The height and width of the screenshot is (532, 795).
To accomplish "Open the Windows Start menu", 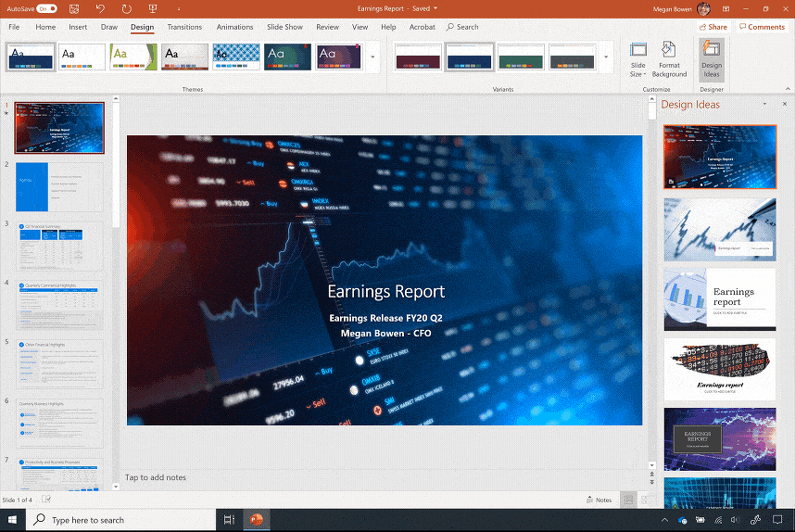I will 13,520.
